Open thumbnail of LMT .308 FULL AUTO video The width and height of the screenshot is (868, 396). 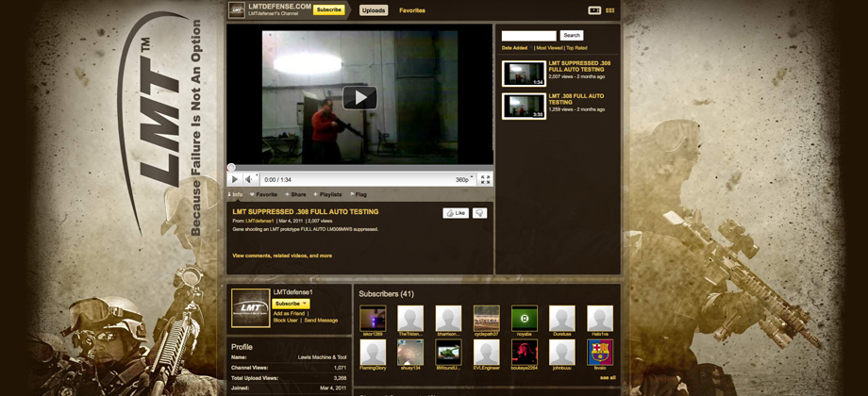(524, 107)
